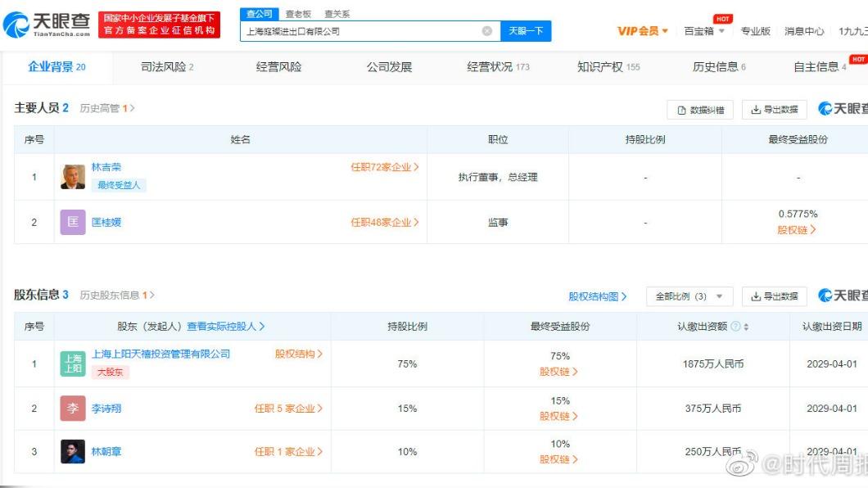Click 匡桂媛's purple avatar icon
The height and width of the screenshot is (488, 868).
click(x=73, y=223)
